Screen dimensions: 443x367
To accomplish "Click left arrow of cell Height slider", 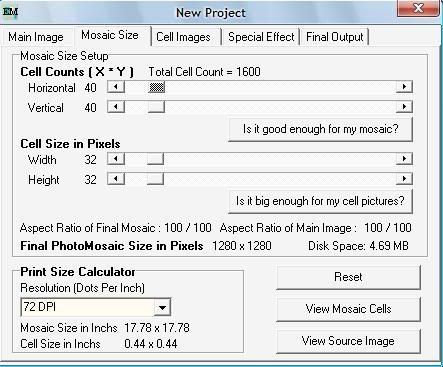I will pyautogui.click(x=116, y=179).
